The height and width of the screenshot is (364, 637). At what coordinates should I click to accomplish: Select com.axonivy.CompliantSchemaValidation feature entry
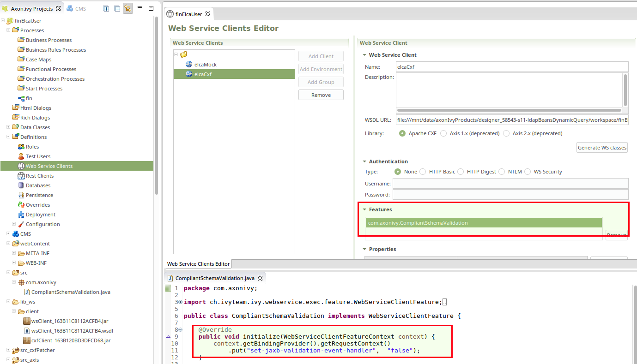tap(484, 223)
